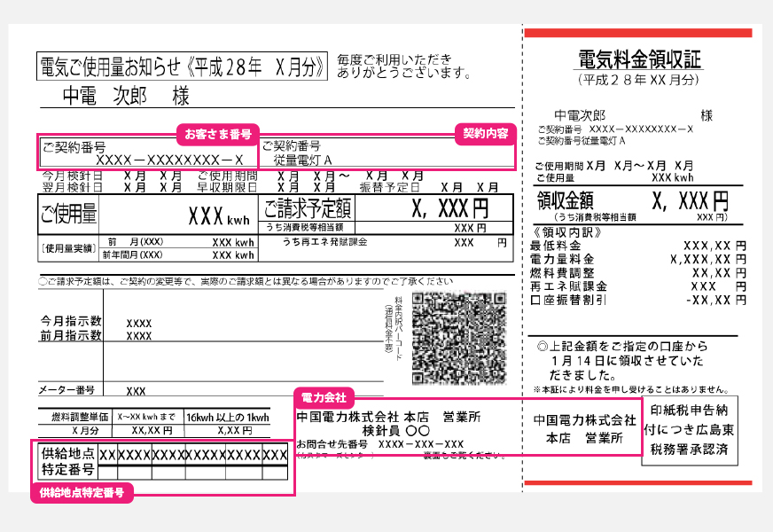Click the pink お客さま番号 label
Image resolution: width=773 pixels, height=532 pixels.
[x=217, y=133]
